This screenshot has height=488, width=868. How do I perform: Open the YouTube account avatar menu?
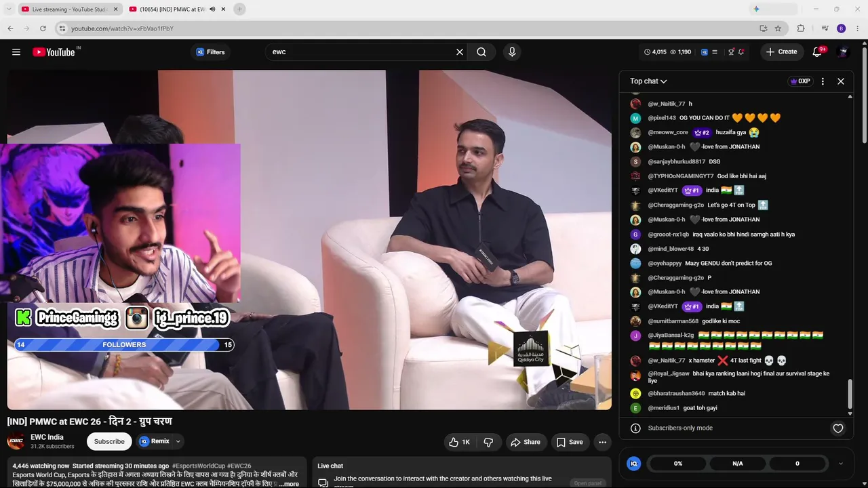843,52
